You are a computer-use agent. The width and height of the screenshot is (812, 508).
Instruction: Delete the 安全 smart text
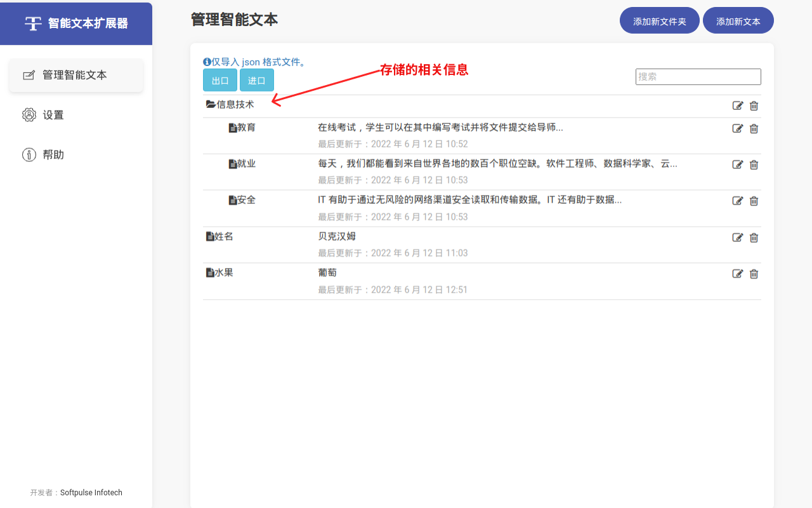coord(754,201)
